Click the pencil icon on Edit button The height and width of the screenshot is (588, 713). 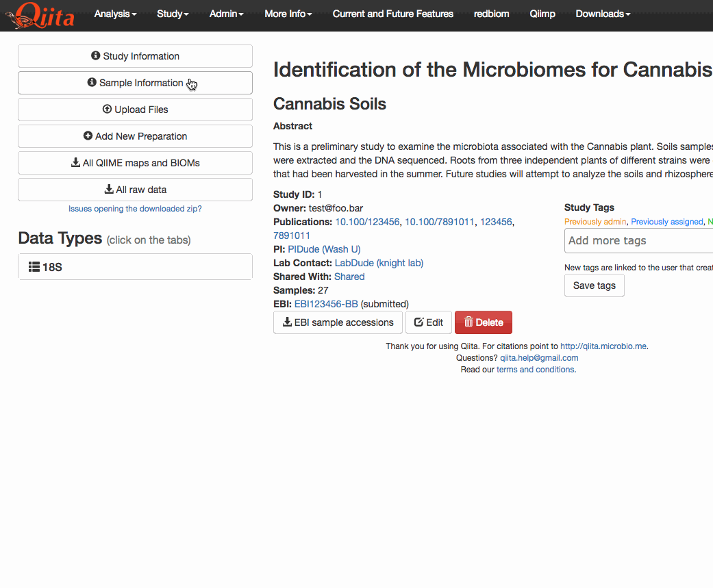click(419, 322)
